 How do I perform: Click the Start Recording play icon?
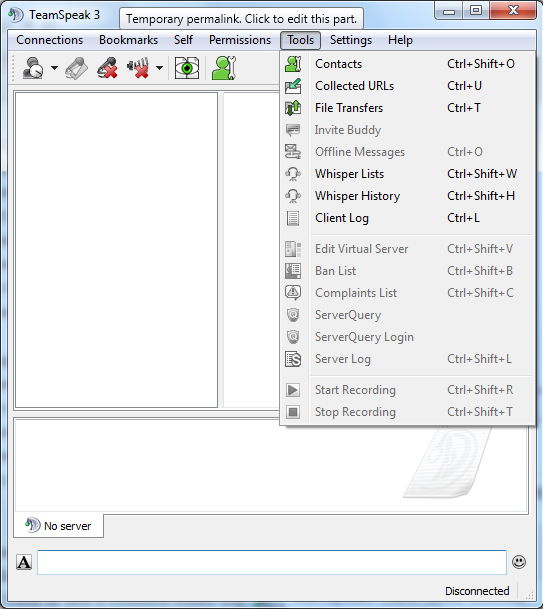click(x=293, y=390)
